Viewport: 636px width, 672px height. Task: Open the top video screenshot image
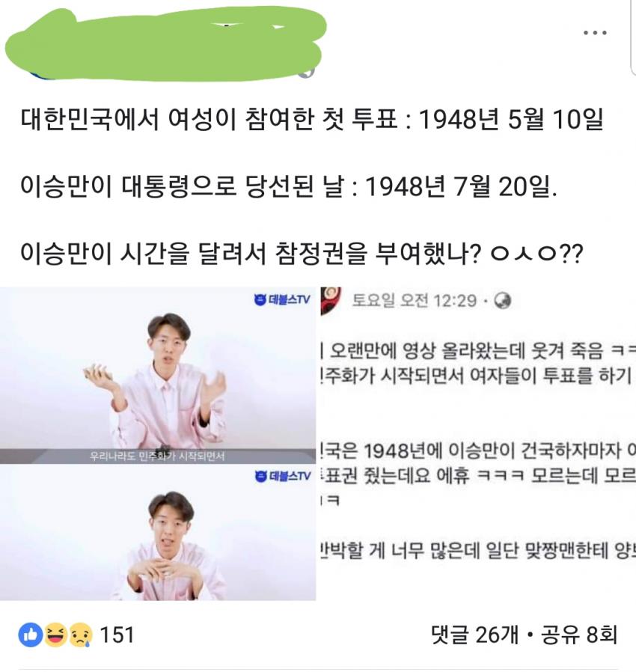coord(158,376)
